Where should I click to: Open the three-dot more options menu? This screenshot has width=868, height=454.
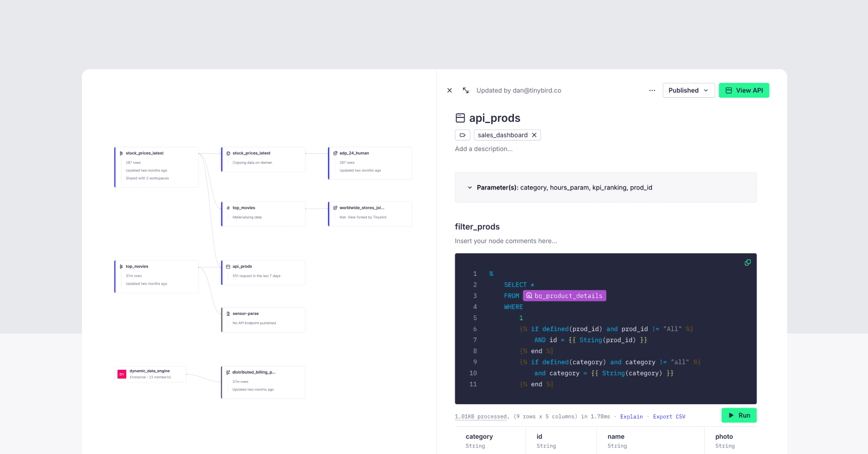[652, 90]
